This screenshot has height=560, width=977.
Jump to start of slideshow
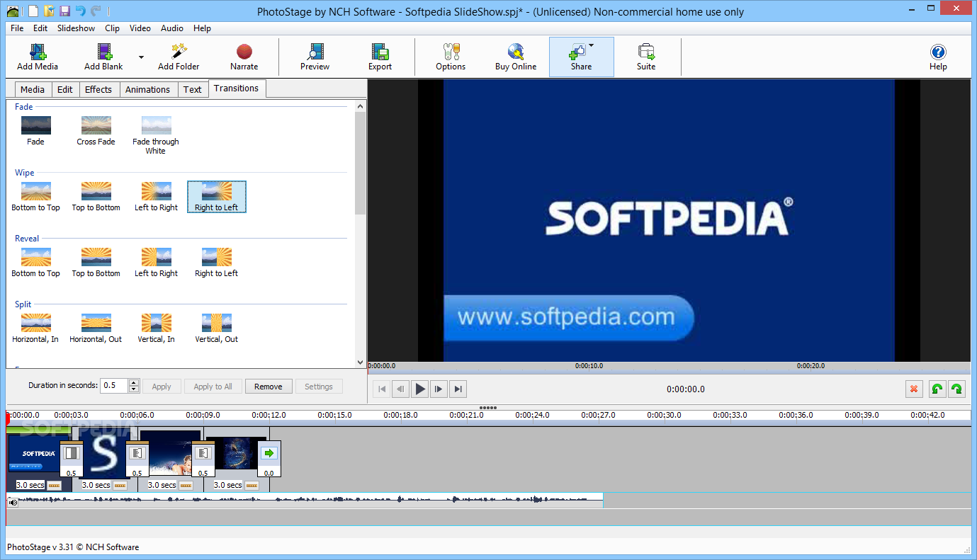381,389
